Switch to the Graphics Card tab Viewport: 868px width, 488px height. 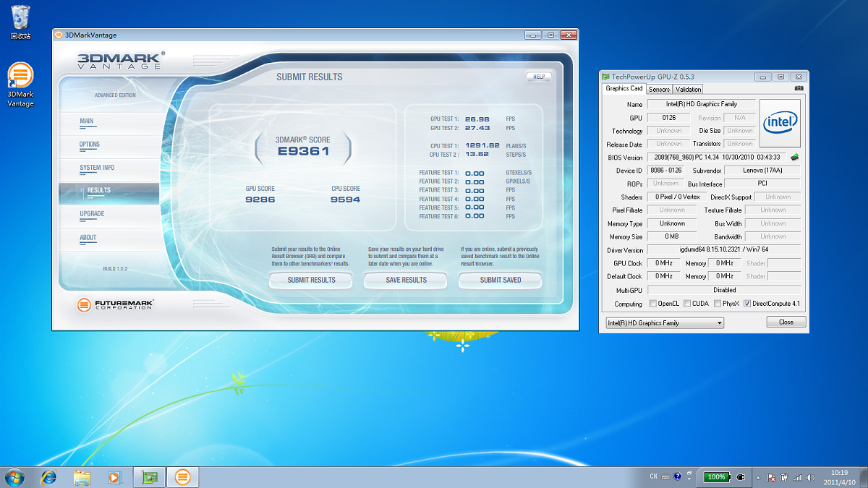(624, 89)
